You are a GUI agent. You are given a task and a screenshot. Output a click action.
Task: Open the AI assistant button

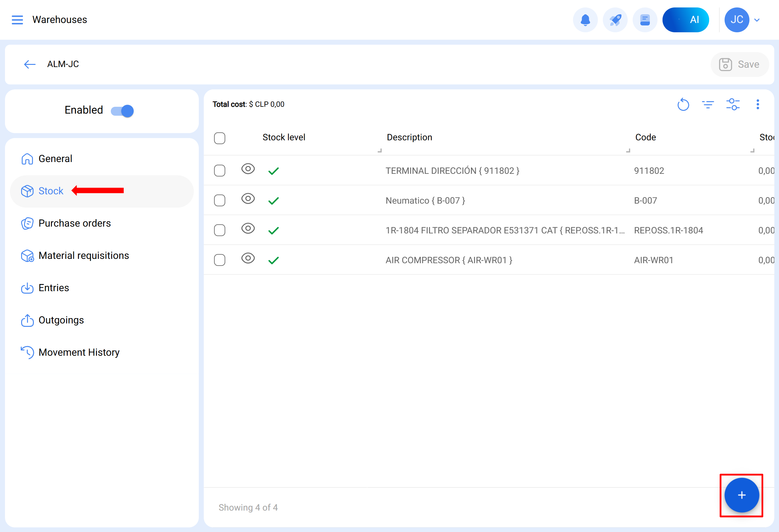click(686, 20)
